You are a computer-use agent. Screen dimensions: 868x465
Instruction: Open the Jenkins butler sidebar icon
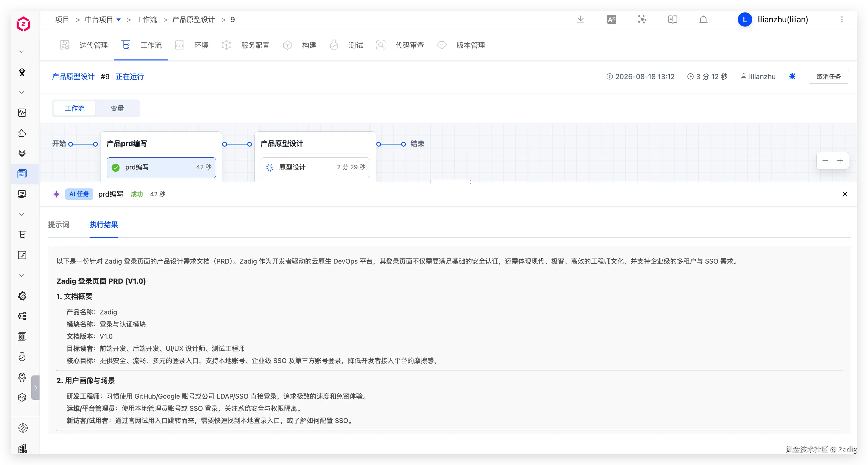pyautogui.click(x=22, y=72)
